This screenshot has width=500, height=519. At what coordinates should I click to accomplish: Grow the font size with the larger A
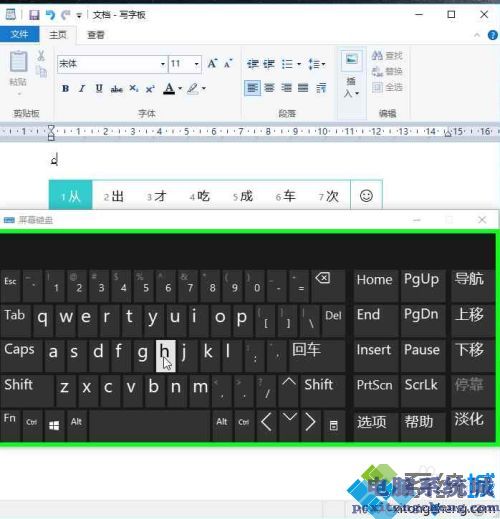(212, 63)
